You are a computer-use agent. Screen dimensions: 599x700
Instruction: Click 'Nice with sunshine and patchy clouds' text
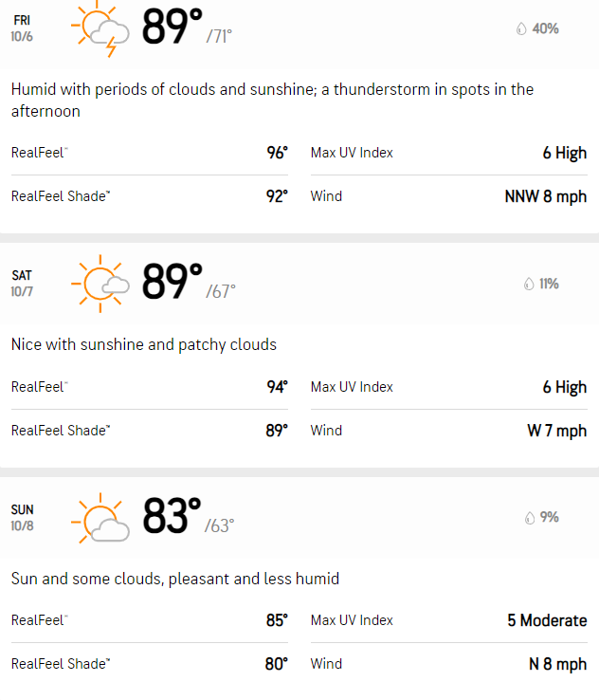(144, 344)
